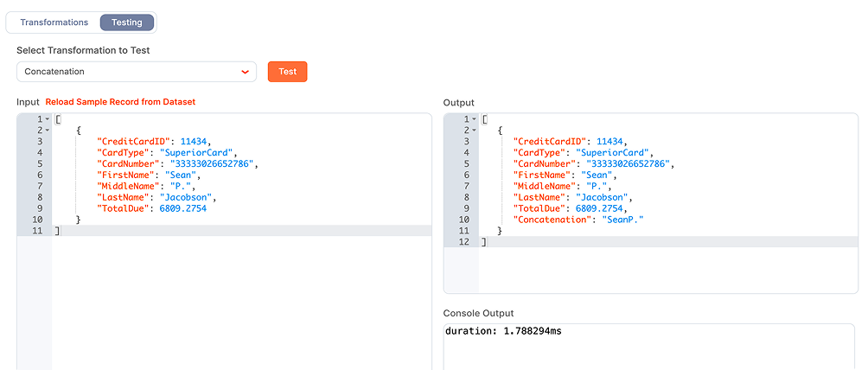
Task: Click the red chevron on transformation dropdown
Action: tap(245, 72)
